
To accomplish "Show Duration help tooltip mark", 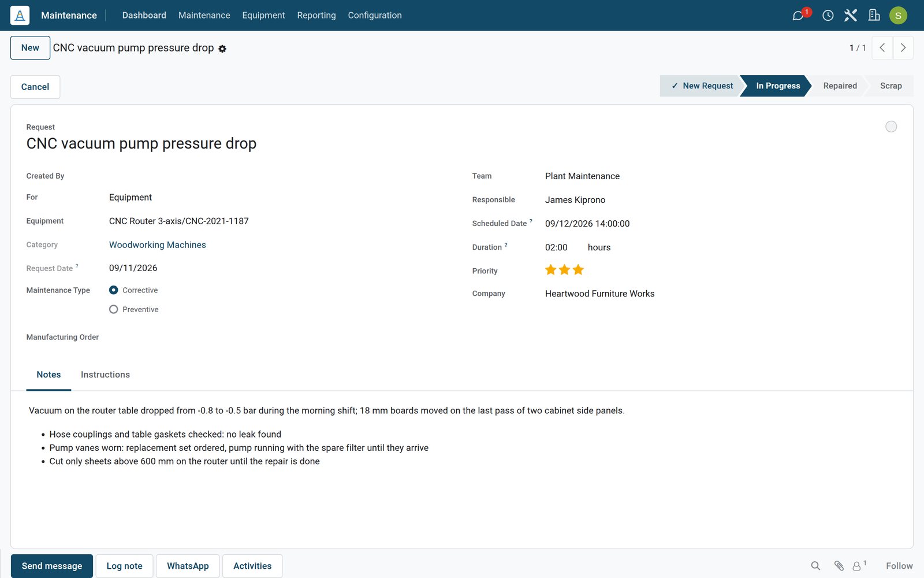I will 506,244.
